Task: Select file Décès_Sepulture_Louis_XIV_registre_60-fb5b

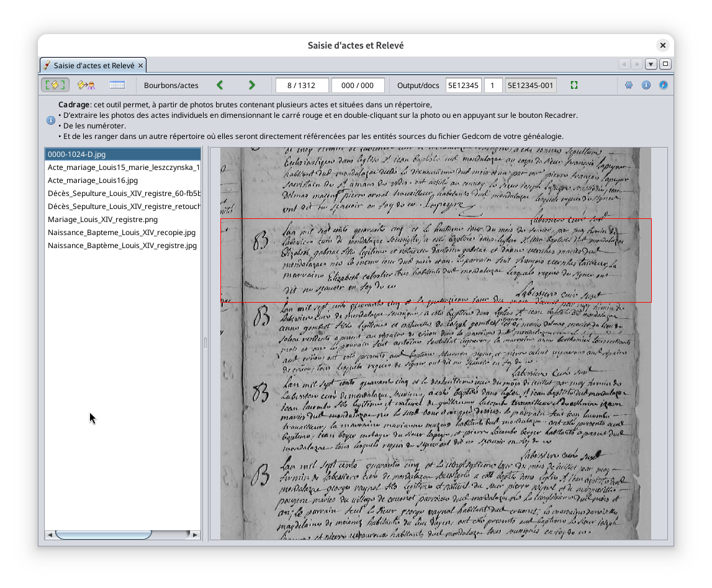Action: [123, 194]
